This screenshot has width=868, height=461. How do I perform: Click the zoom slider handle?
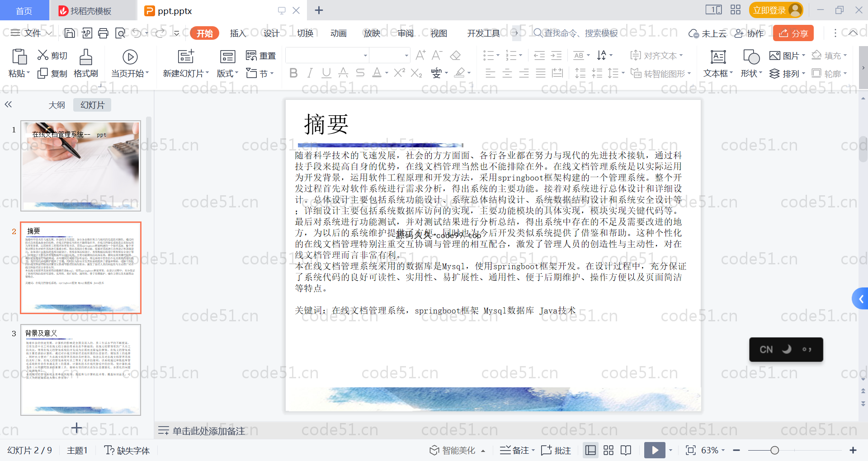pyautogui.click(x=774, y=450)
